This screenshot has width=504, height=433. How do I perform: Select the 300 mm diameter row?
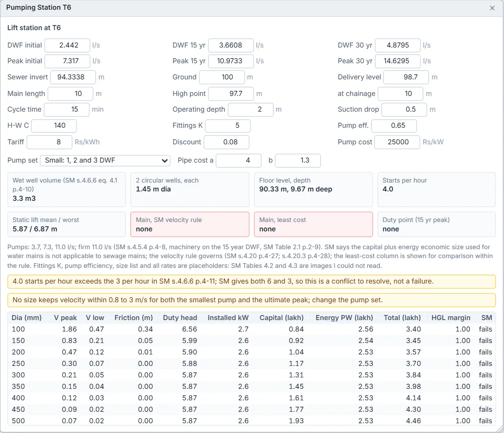(x=252, y=375)
